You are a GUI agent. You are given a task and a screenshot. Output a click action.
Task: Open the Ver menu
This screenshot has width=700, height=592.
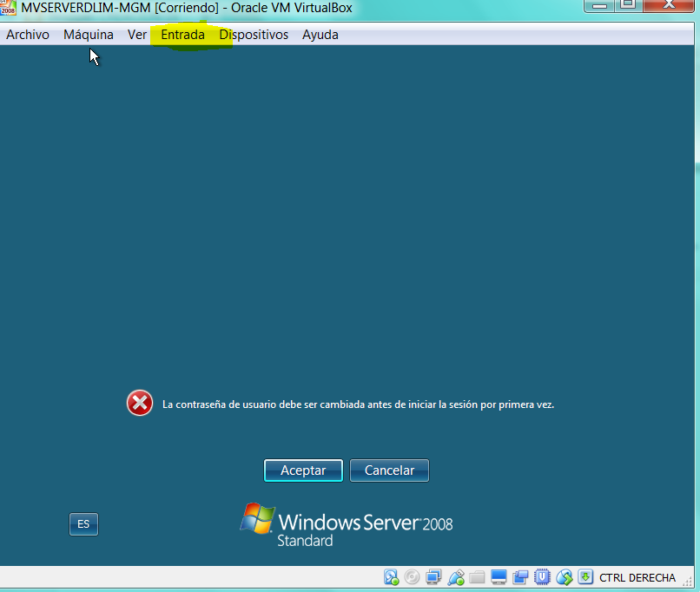[136, 35]
